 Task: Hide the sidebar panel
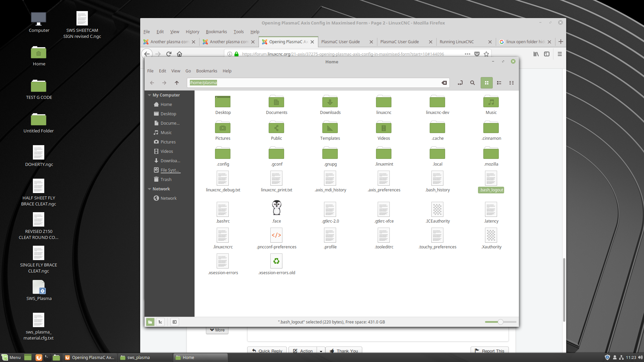coord(174,322)
